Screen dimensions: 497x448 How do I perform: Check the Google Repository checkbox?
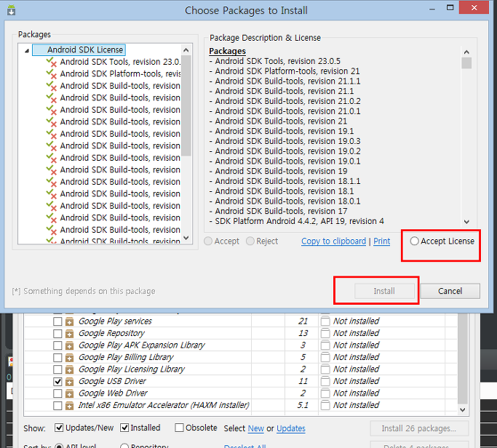(x=57, y=333)
